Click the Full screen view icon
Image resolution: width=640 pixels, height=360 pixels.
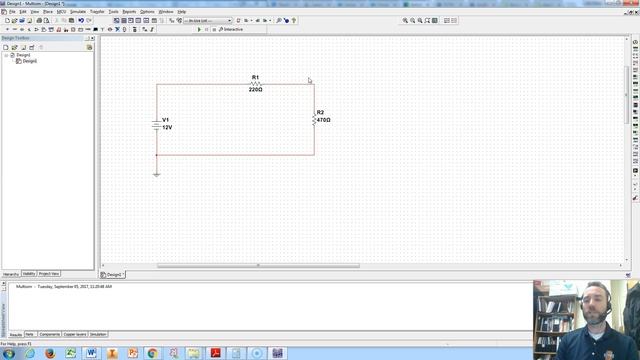pos(435,20)
